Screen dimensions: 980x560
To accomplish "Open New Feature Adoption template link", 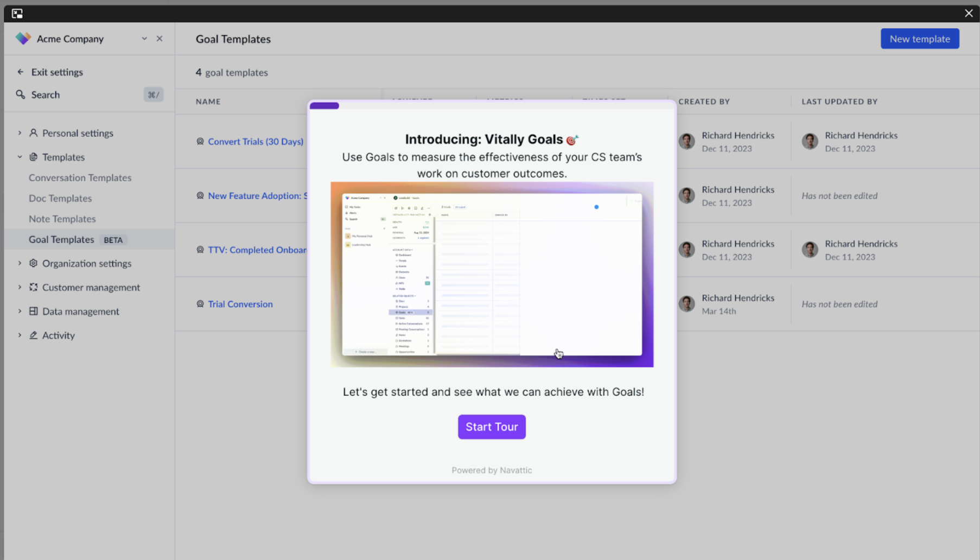I will click(x=258, y=195).
